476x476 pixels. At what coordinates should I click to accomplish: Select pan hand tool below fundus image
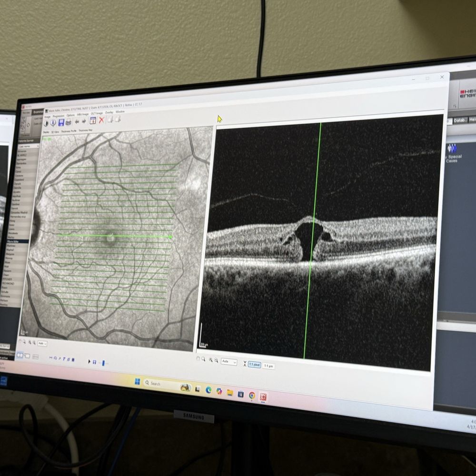coord(20,341)
